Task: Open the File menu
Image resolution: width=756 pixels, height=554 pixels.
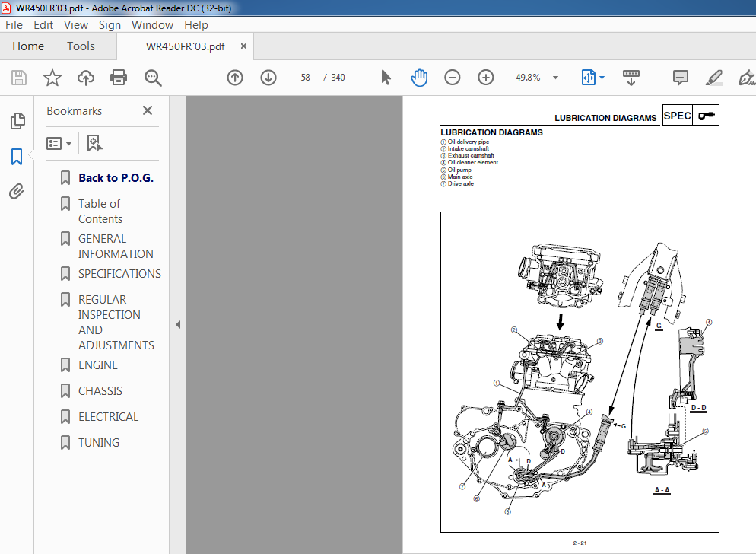Action: click(x=14, y=25)
